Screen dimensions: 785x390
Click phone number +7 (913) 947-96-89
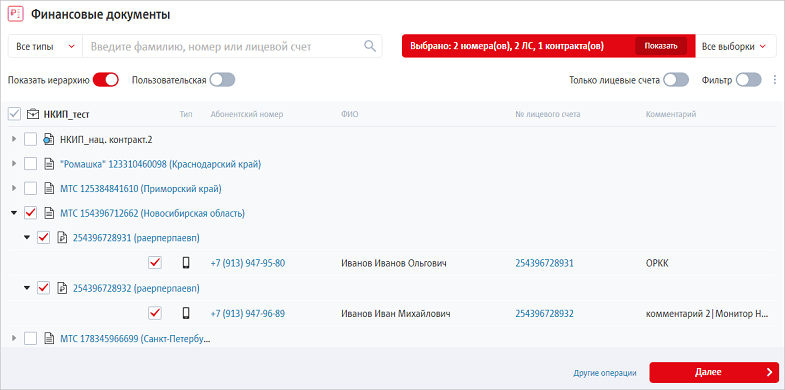point(248,313)
